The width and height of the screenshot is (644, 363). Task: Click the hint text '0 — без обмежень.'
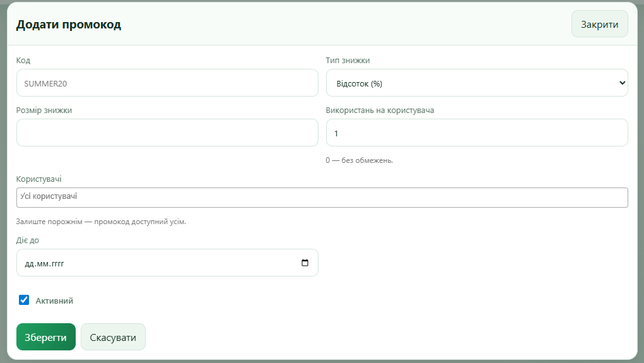click(x=360, y=160)
